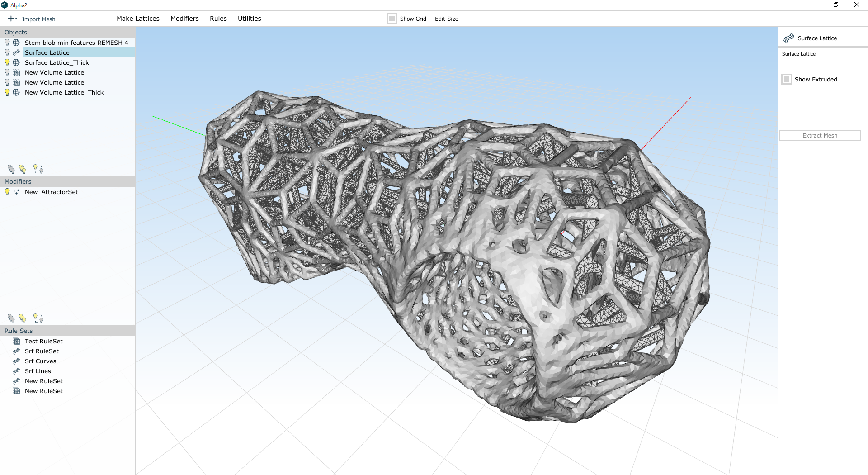This screenshot has height=475, width=868.
Task: Select the New RuleSet with surface icon
Action: click(43, 381)
